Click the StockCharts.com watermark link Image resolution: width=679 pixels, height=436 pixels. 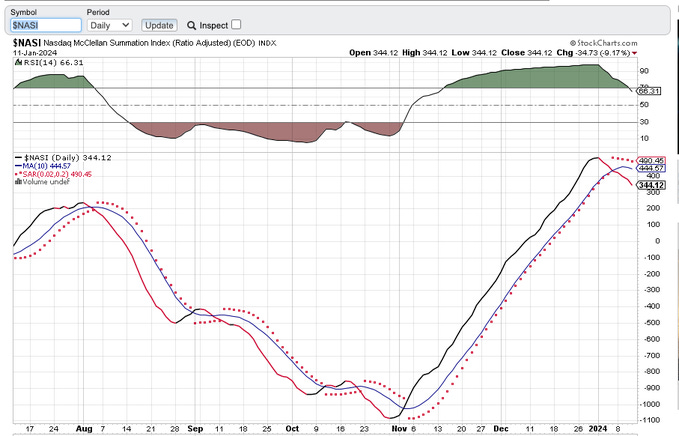coord(603,43)
